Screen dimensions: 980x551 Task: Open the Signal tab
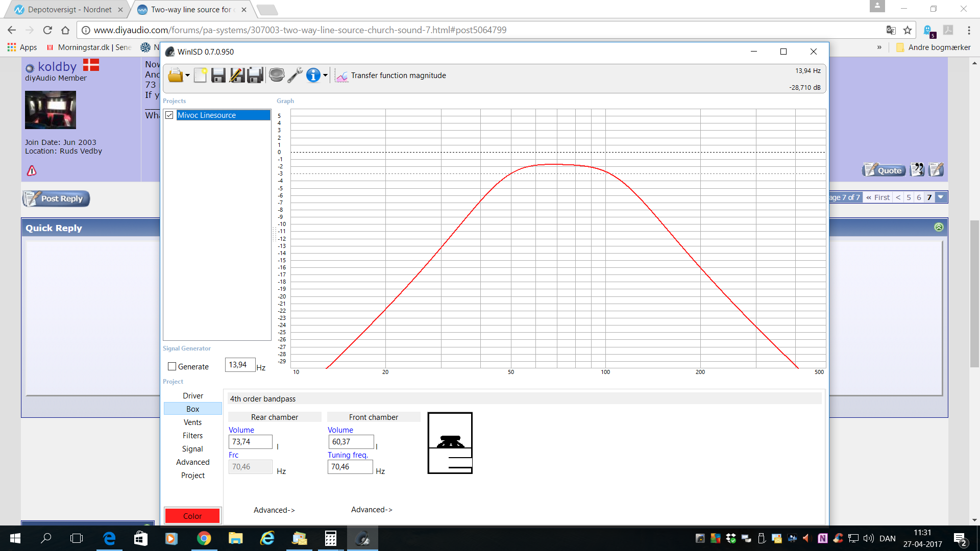193,449
